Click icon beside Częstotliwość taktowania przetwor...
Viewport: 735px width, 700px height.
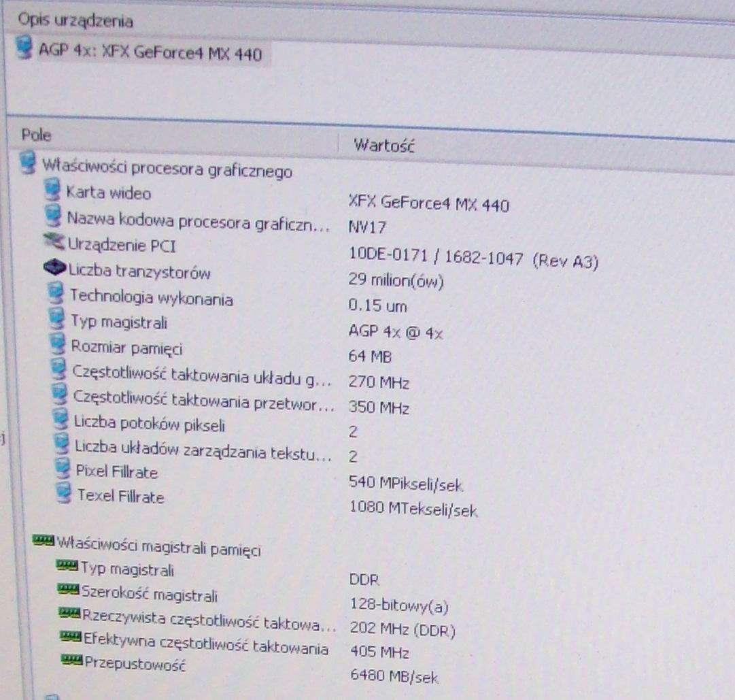pos(60,394)
